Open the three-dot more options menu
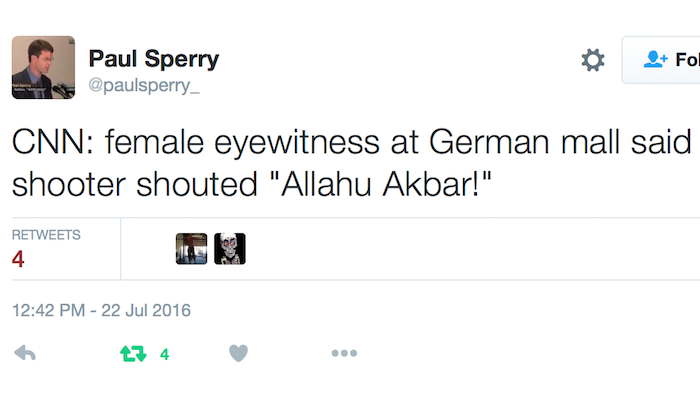Viewport: 700px width, 405px height. coord(344,353)
